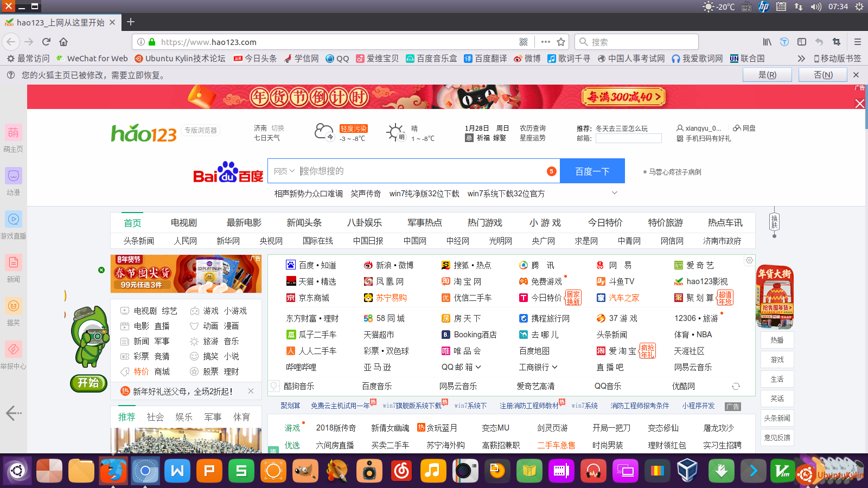Toggle the Firefox sidebar panel
868x488 pixels.
pos(802,42)
